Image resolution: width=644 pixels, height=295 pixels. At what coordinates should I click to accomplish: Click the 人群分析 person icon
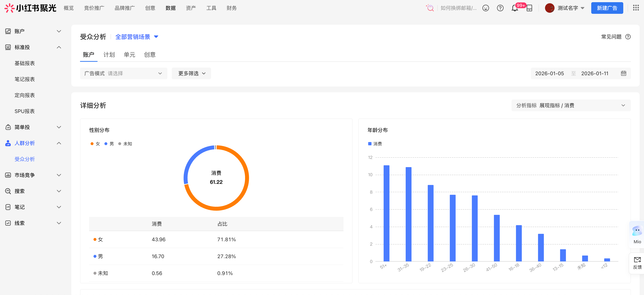coord(8,143)
